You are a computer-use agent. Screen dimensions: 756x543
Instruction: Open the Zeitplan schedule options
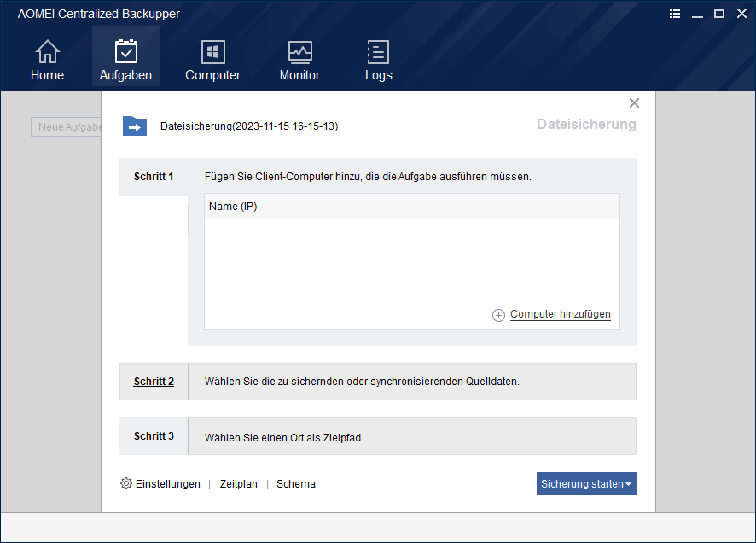pyautogui.click(x=239, y=484)
